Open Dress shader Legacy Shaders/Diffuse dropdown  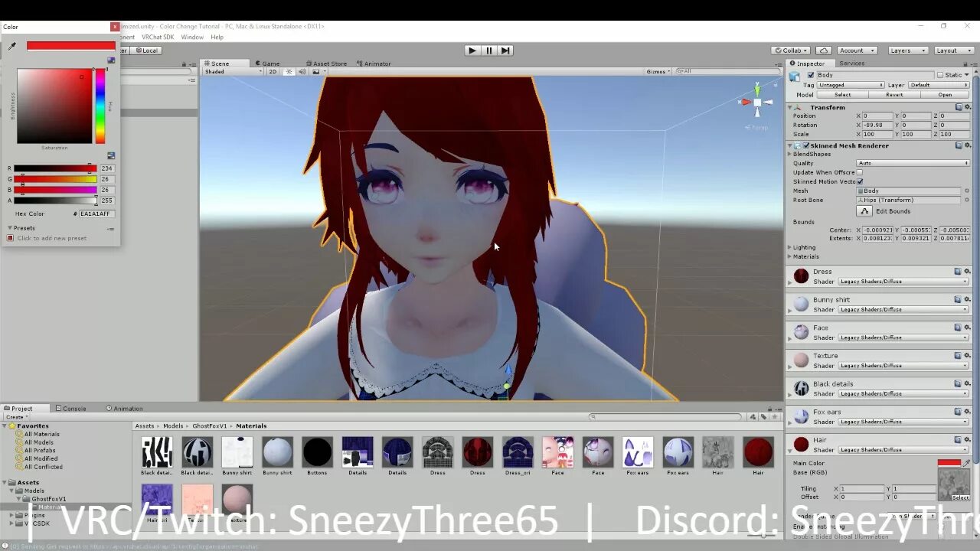[x=903, y=282]
